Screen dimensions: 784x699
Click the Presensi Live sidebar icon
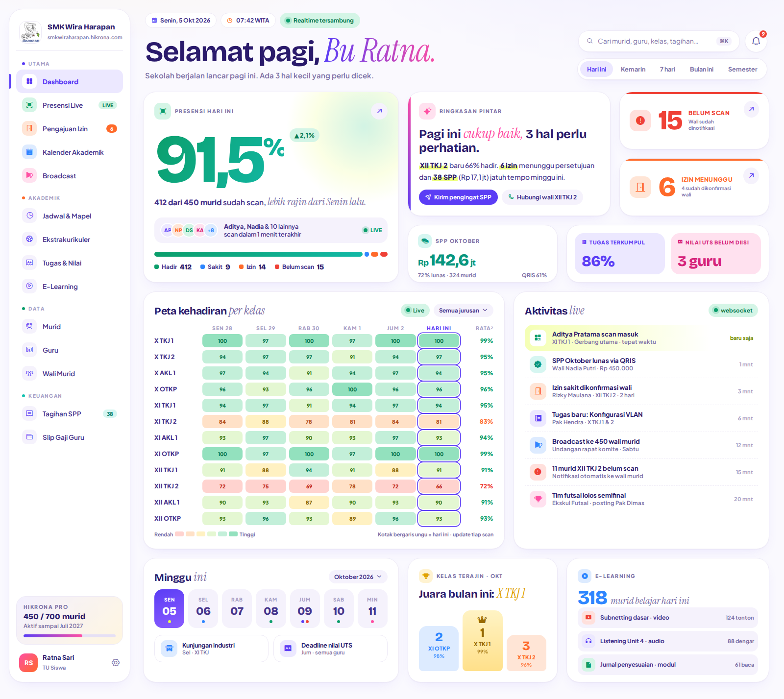[29, 105]
